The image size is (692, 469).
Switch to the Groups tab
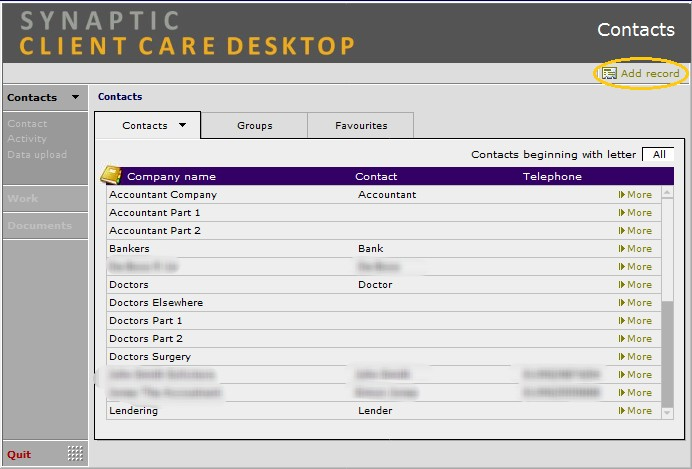255,126
